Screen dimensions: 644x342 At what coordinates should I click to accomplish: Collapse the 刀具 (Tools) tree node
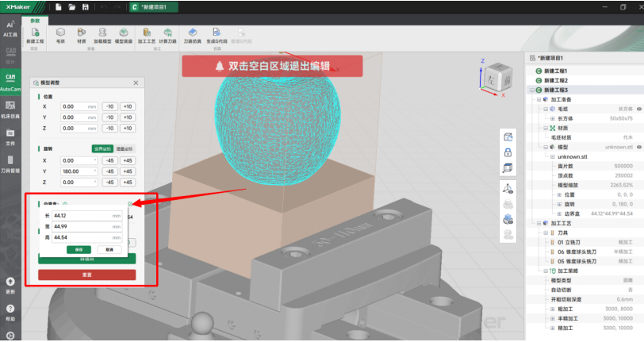click(x=544, y=232)
